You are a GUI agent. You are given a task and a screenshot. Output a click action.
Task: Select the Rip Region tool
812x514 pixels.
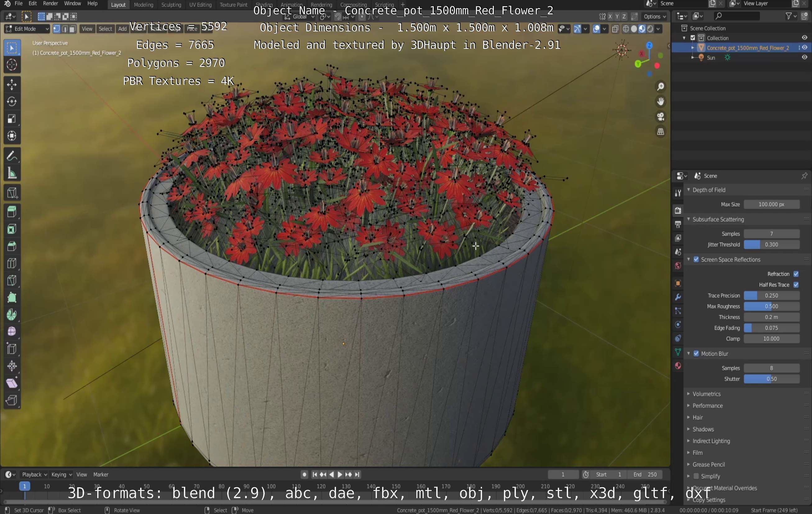[12, 400]
